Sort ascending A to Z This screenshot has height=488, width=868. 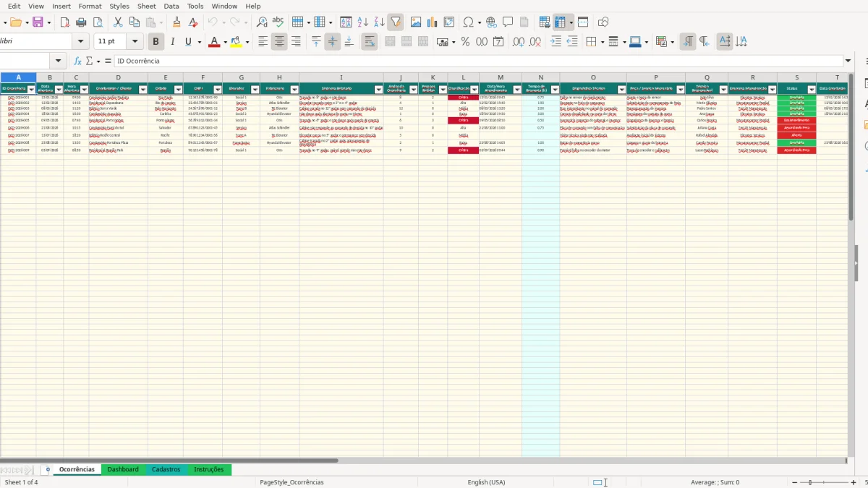click(363, 22)
